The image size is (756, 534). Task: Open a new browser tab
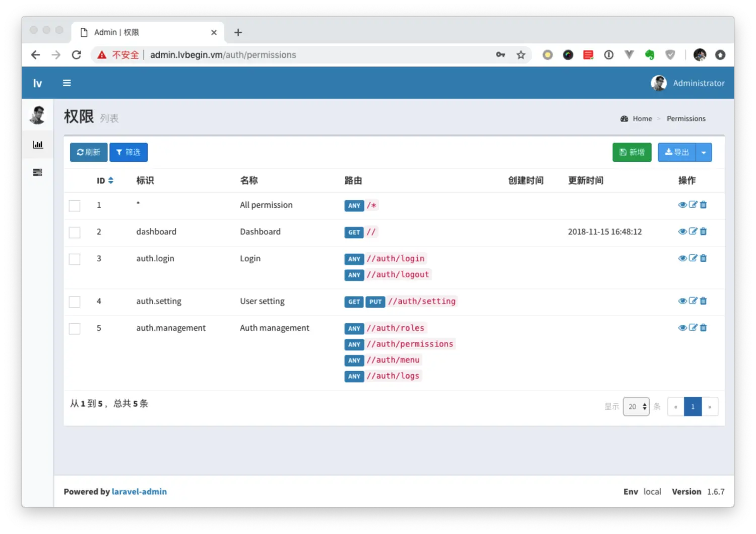pyautogui.click(x=238, y=32)
